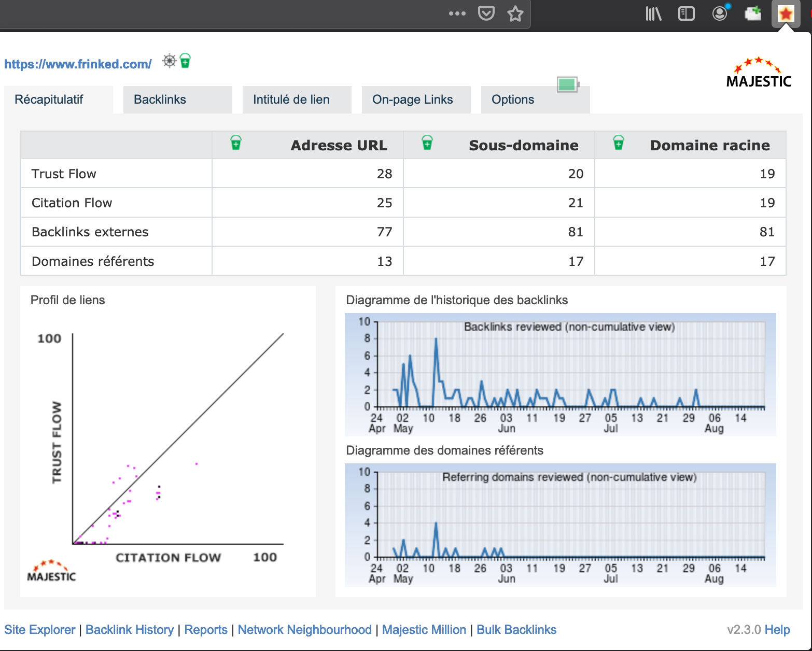Open the Intitulé de lien tab
This screenshot has height=651, width=812.
[x=297, y=100]
